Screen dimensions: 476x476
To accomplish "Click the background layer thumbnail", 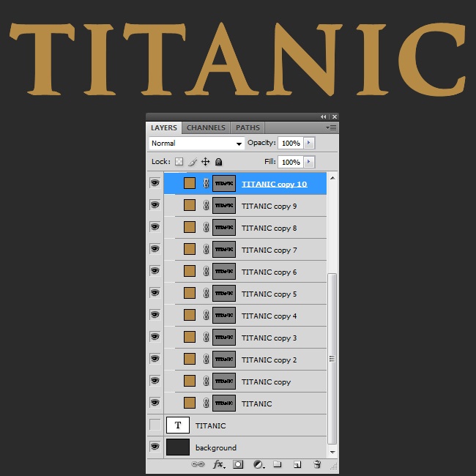I will click(178, 447).
